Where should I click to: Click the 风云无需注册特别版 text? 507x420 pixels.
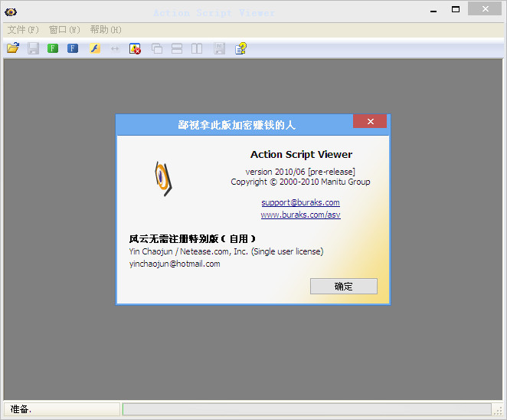tap(192, 239)
